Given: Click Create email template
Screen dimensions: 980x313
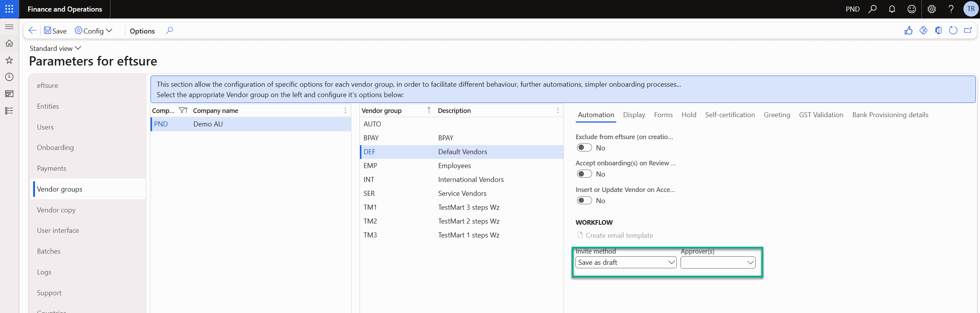Looking at the screenshot, I should tap(615, 236).
